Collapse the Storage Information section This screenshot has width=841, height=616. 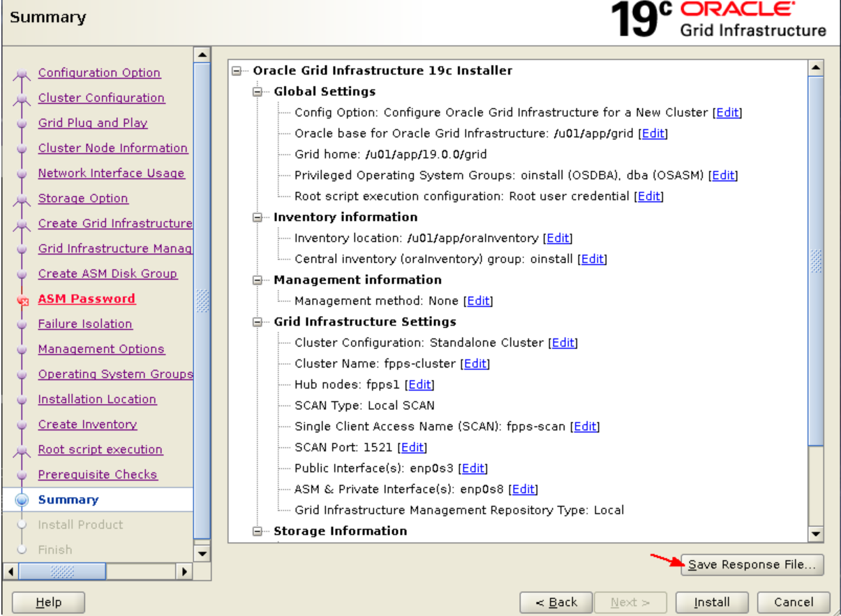258,531
